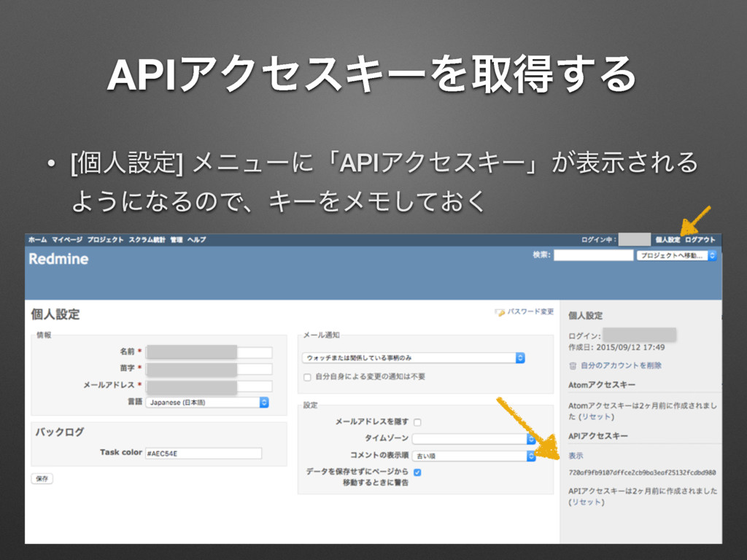Click the 検索 search input field
The height and width of the screenshot is (560, 747).
pos(593,255)
